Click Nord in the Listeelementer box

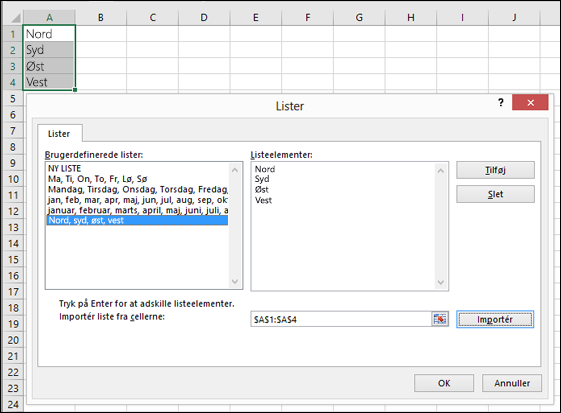pos(265,169)
